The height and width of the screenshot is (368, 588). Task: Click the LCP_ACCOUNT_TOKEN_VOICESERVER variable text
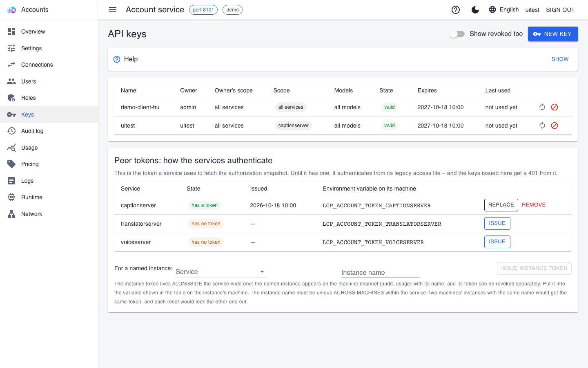(373, 242)
